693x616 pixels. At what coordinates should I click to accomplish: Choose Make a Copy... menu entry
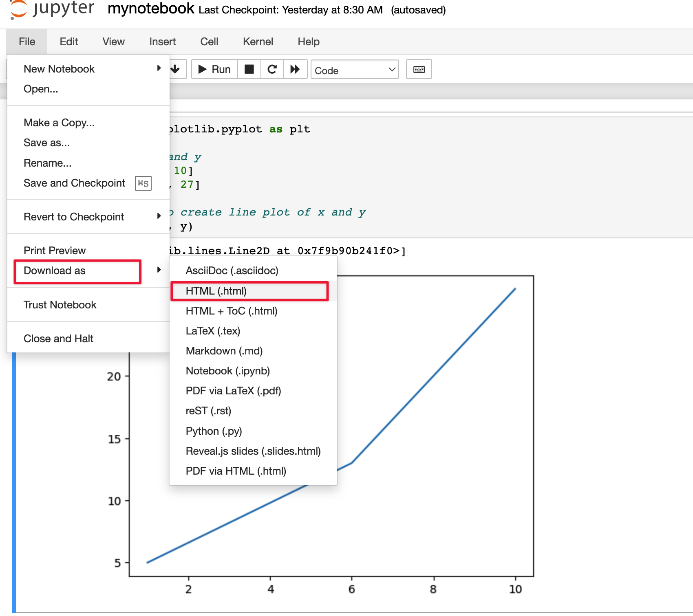[x=88, y=123]
